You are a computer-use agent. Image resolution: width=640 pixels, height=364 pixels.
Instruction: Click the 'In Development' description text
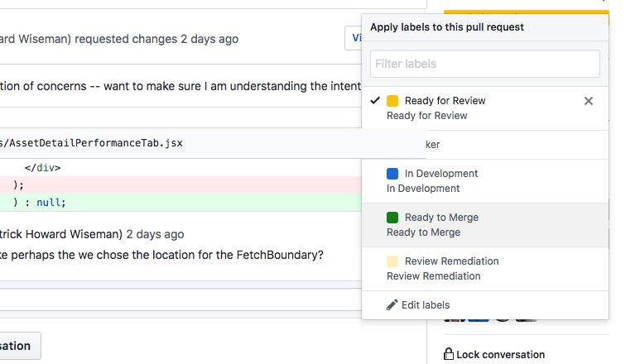[x=423, y=189]
